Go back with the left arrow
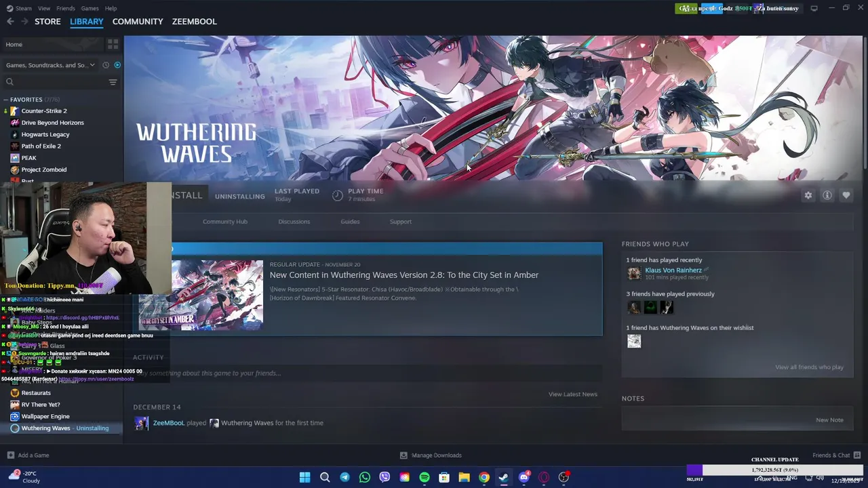The height and width of the screenshot is (488, 868). (x=10, y=22)
